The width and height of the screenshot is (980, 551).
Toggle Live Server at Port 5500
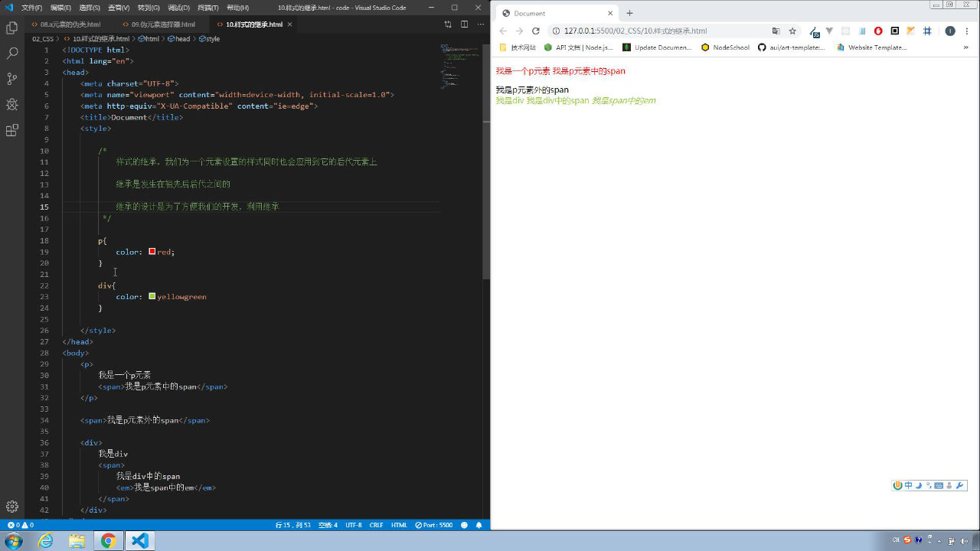[434, 526]
